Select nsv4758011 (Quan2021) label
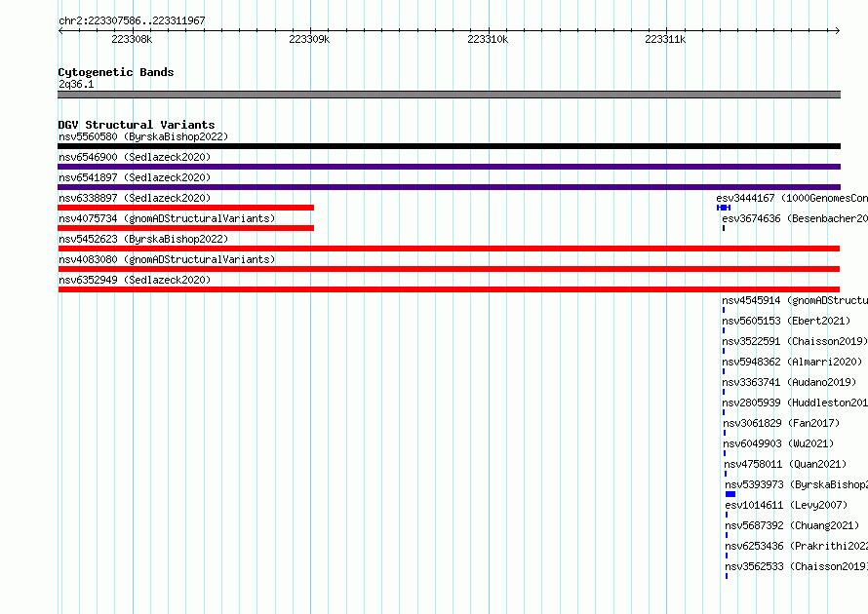 click(x=785, y=464)
